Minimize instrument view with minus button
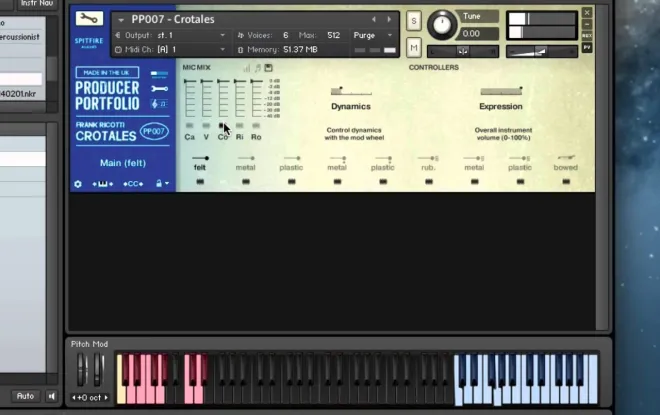 587,24
